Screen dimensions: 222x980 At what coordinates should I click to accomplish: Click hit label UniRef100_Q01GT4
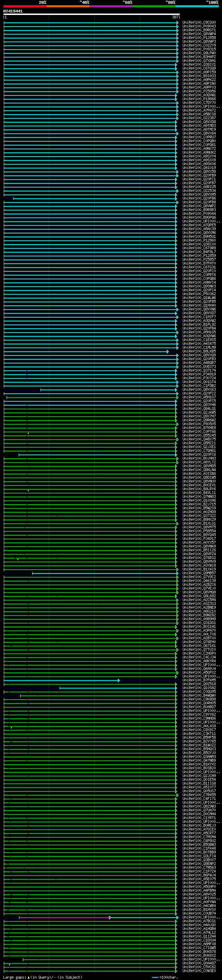click(x=199, y=382)
